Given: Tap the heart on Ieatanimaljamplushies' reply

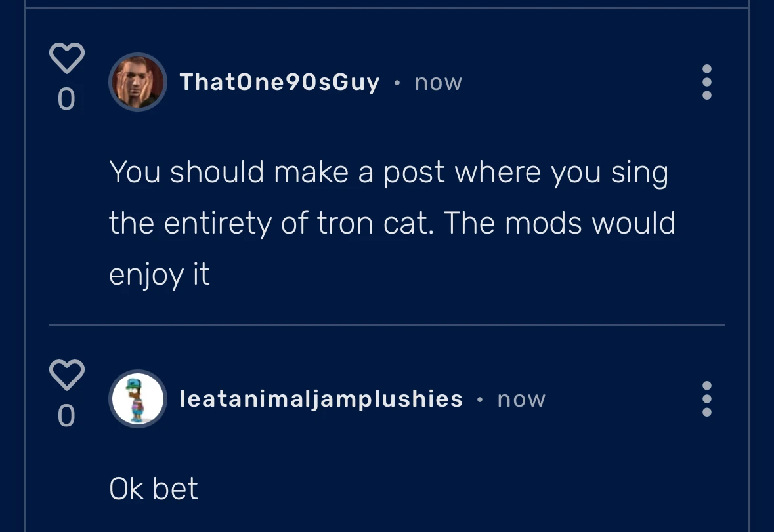Looking at the screenshot, I should pyautogui.click(x=67, y=375).
